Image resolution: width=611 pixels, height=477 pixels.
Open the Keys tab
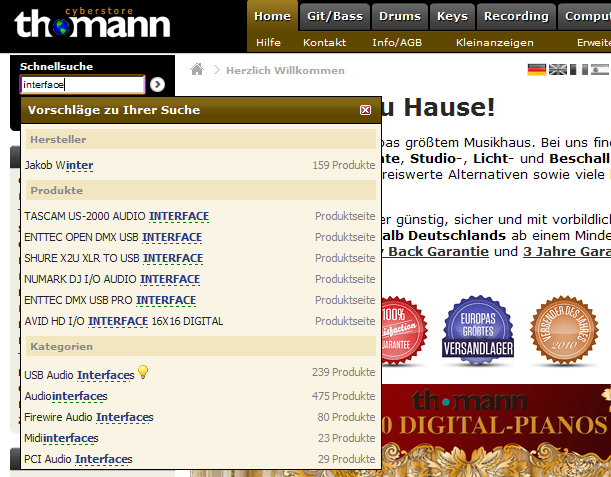(452, 16)
